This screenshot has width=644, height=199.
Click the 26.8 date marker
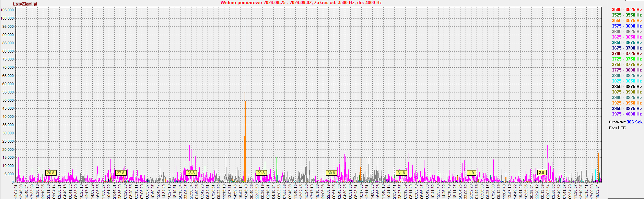pos(50,173)
